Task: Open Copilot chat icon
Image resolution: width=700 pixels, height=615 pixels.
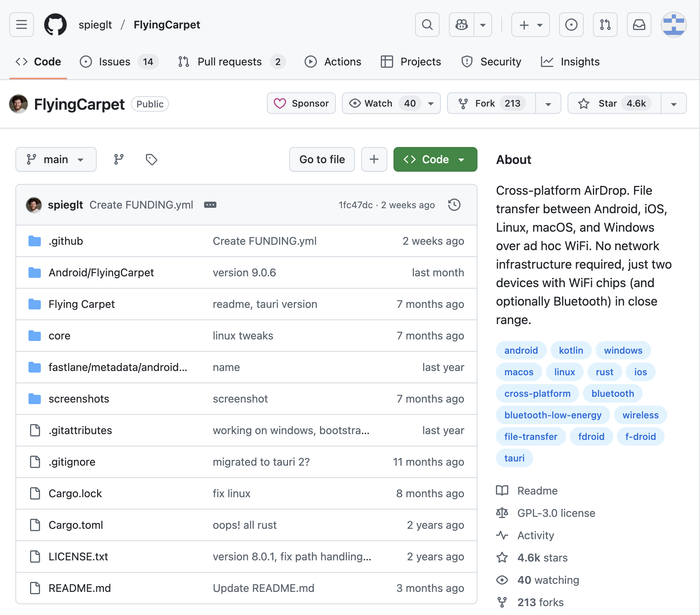Action: (x=462, y=25)
